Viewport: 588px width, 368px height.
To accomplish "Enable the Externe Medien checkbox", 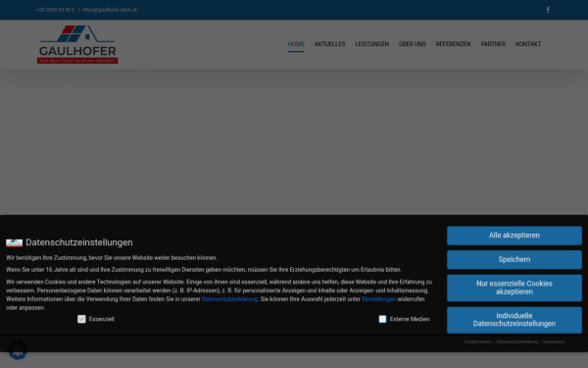I will 382,319.
